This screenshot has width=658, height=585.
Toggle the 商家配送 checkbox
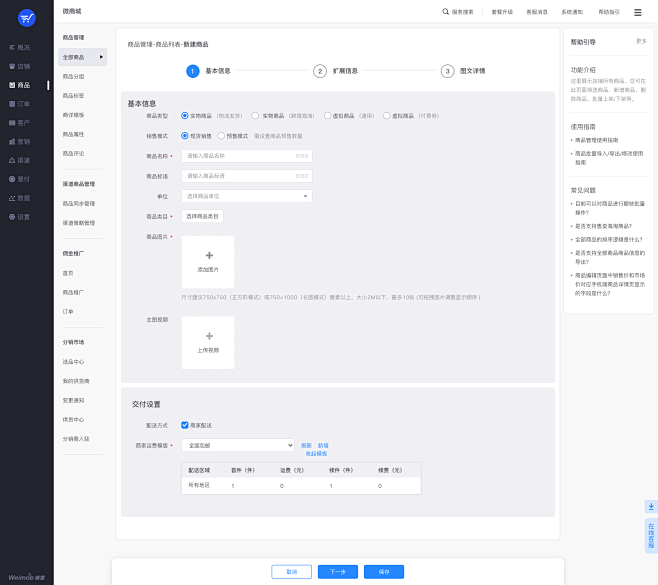coord(185,425)
